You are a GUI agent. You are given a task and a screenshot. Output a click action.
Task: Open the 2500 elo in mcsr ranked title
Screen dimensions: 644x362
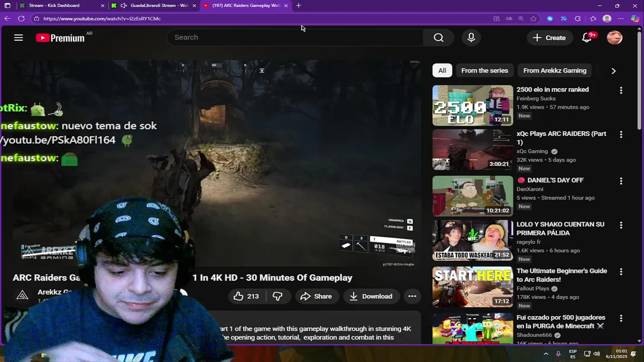click(x=552, y=89)
